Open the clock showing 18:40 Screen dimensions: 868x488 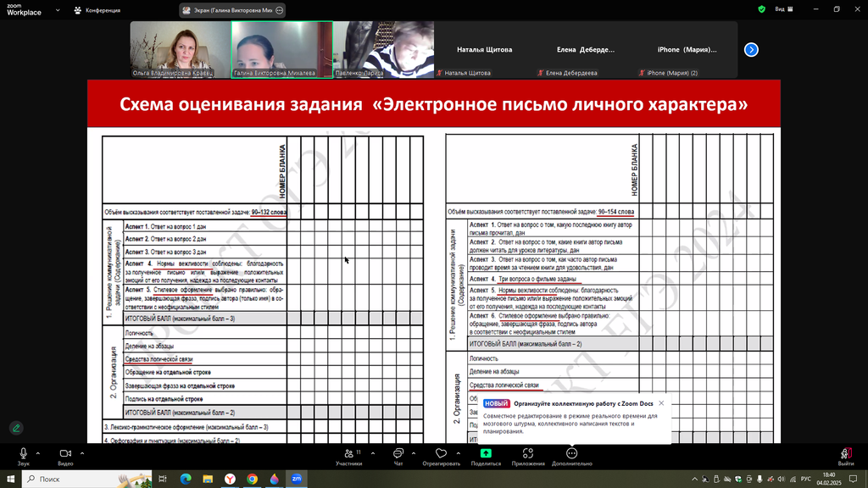pos(829,479)
